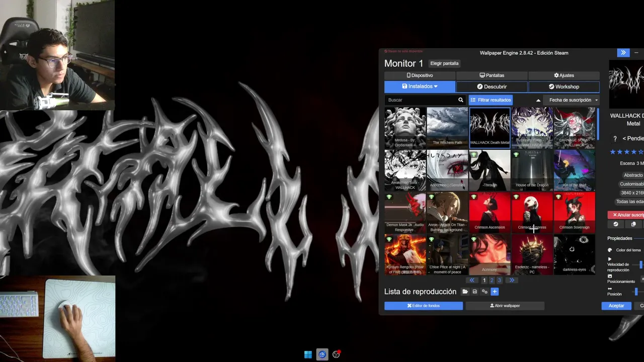Viewport: 644px width, 362px height.
Task: Click the House of the Dragon trophy badge
Action: [x=516, y=155]
